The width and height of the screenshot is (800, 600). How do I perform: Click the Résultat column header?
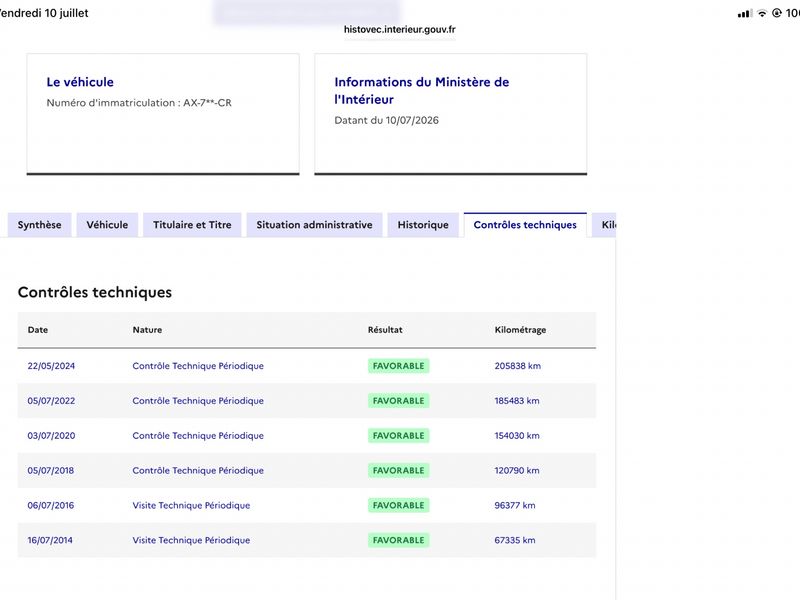[385, 330]
